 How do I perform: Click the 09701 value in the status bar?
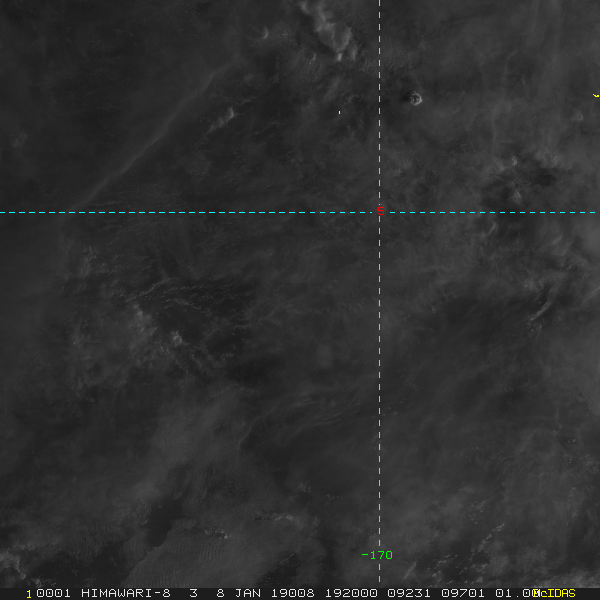click(463, 593)
